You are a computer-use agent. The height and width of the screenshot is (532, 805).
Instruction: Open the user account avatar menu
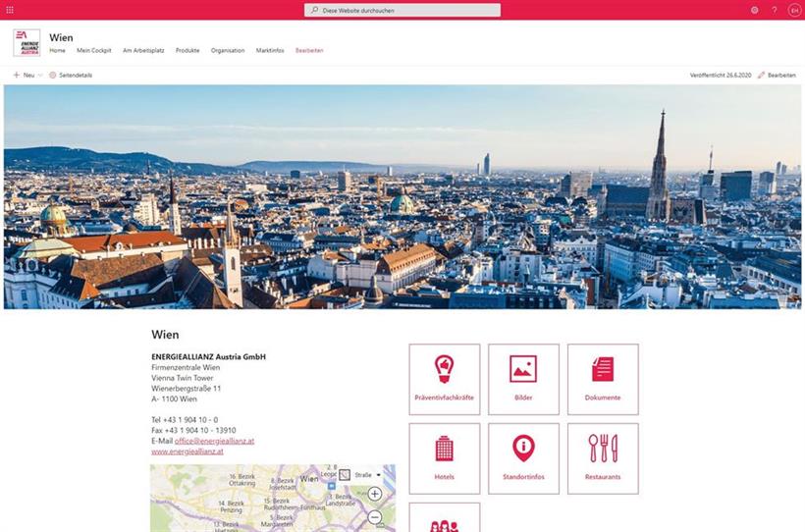794,10
